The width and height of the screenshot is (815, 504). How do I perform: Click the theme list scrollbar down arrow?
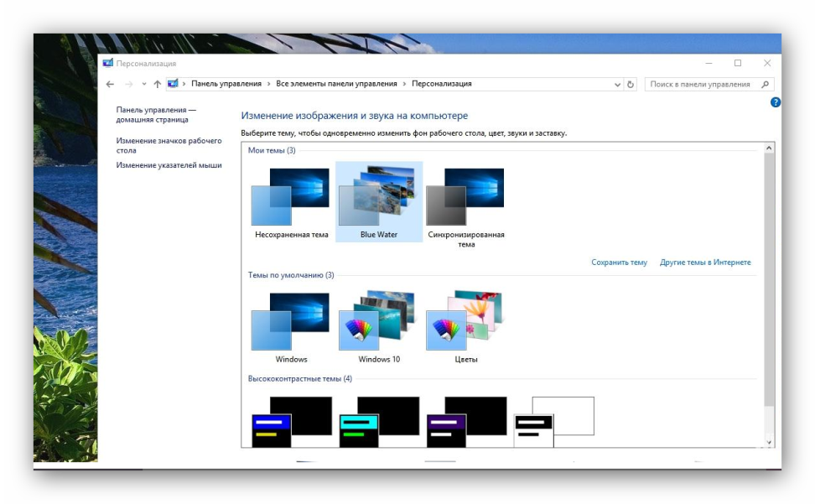click(769, 441)
